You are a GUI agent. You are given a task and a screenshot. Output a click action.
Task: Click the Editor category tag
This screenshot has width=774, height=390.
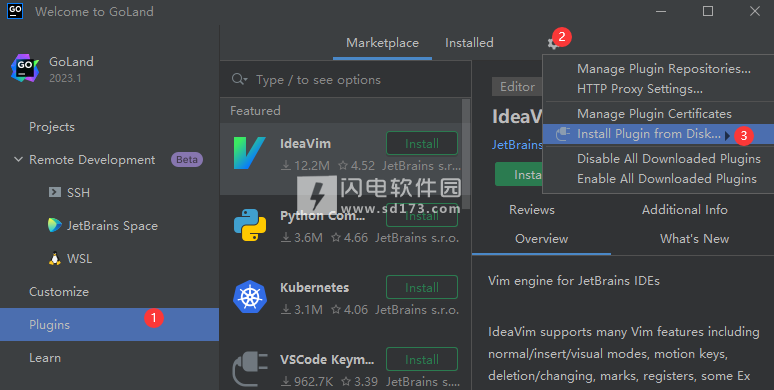517,87
